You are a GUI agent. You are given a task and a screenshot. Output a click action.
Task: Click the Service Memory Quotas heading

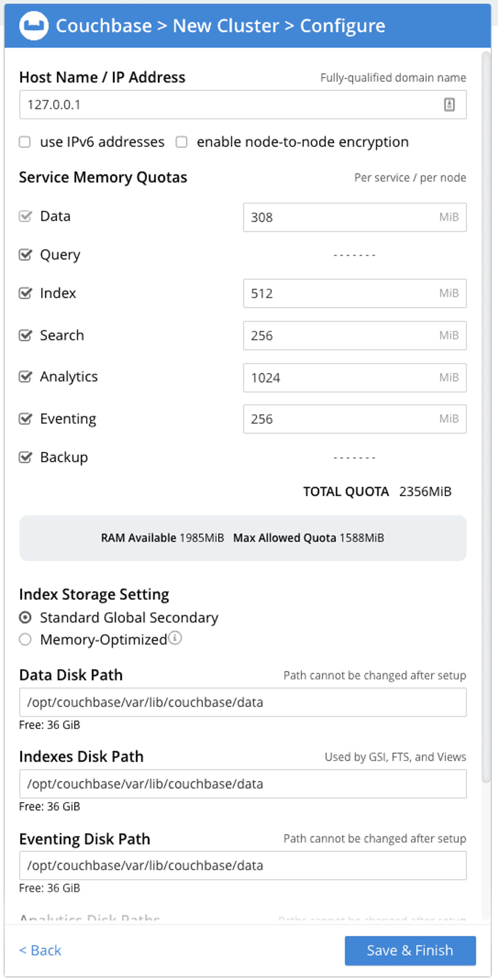103,177
